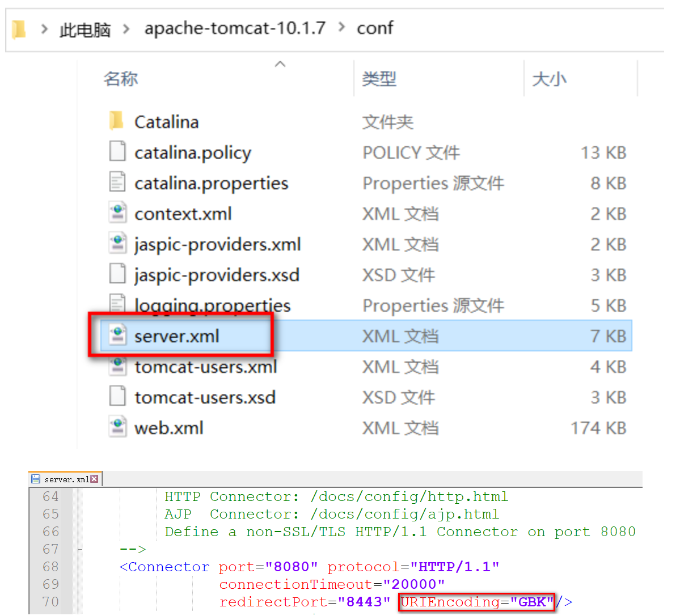
Task: Toggle the sort direction arrow above 名称
Action: point(280,64)
